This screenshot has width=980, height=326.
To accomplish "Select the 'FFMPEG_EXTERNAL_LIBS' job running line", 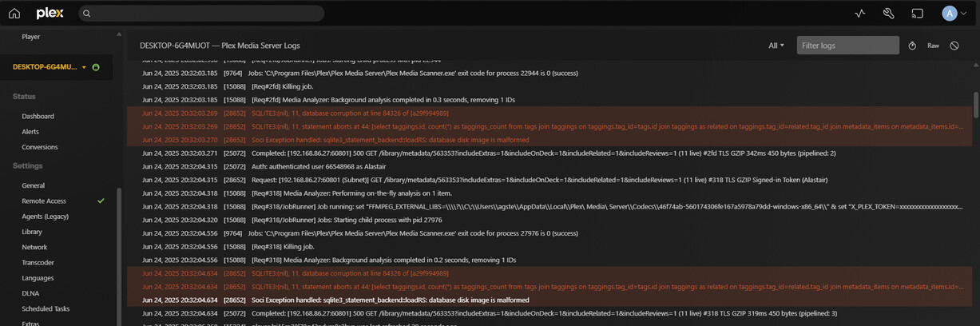I will click(550, 206).
